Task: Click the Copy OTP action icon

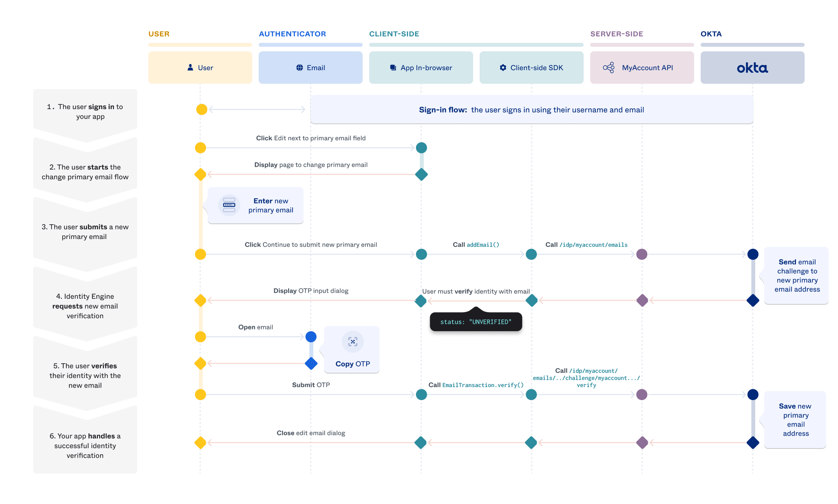Action: [352, 342]
